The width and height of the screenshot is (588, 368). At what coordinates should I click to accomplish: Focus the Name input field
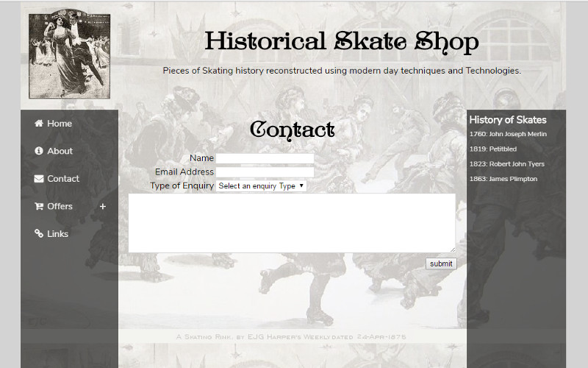[x=265, y=158]
